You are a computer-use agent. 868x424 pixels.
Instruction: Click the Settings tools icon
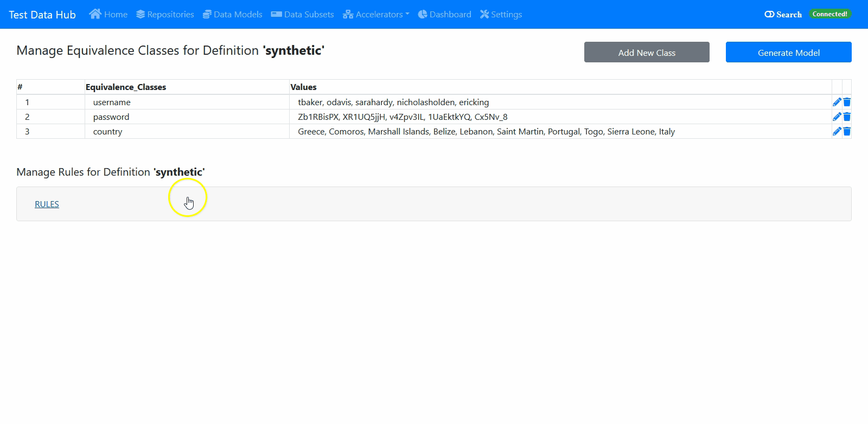coord(484,14)
